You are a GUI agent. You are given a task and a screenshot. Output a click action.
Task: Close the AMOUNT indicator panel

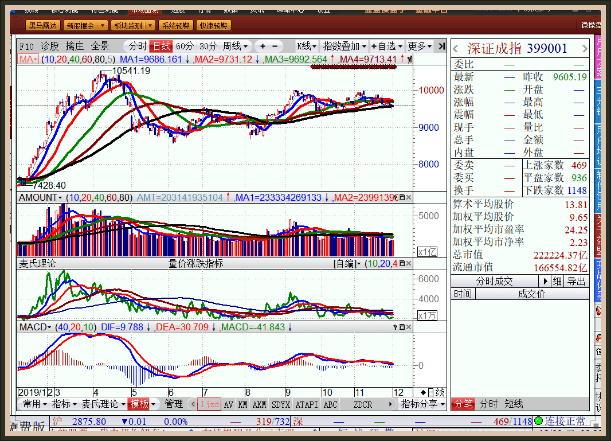pos(409,198)
